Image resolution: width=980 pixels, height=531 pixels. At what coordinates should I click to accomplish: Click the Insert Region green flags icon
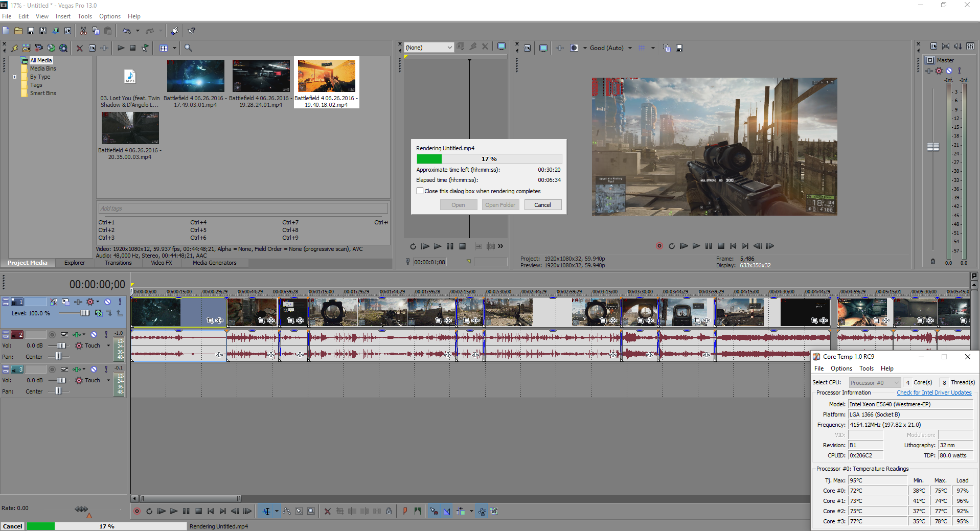[418, 511]
